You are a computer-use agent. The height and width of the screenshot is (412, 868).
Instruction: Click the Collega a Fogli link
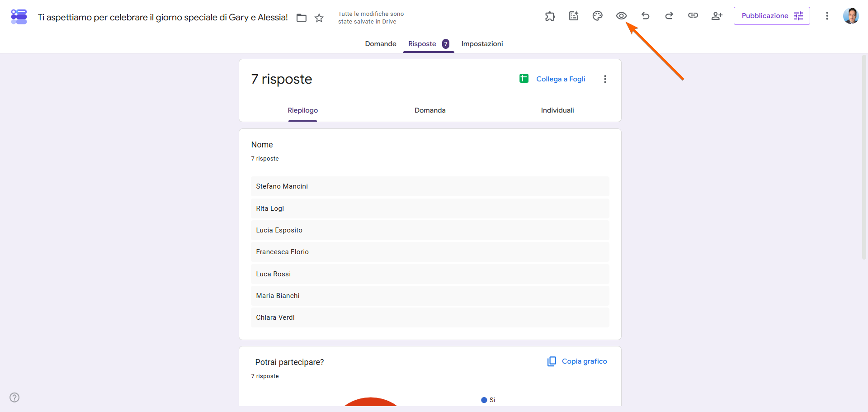tap(561, 79)
